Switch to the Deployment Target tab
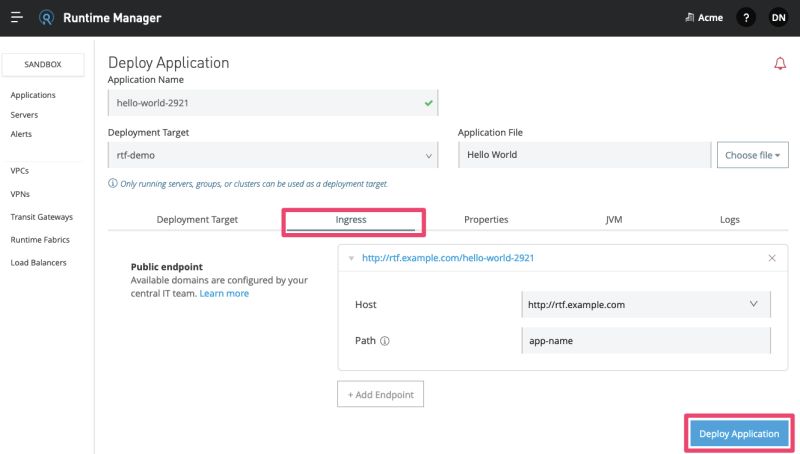Image resolution: width=800 pixels, height=454 pixels. 197,220
